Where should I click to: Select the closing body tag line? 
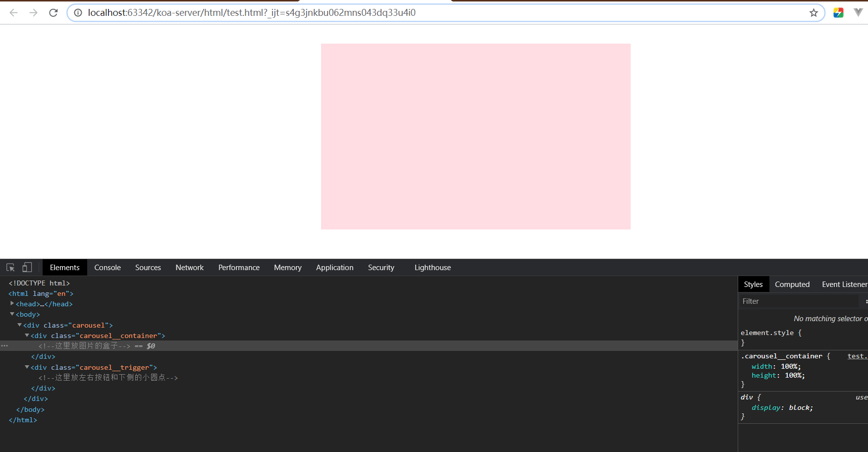click(x=30, y=409)
